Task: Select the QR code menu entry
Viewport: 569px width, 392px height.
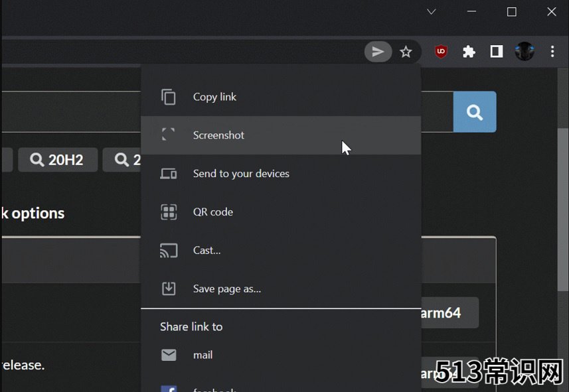Action: [x=281, y=212]
